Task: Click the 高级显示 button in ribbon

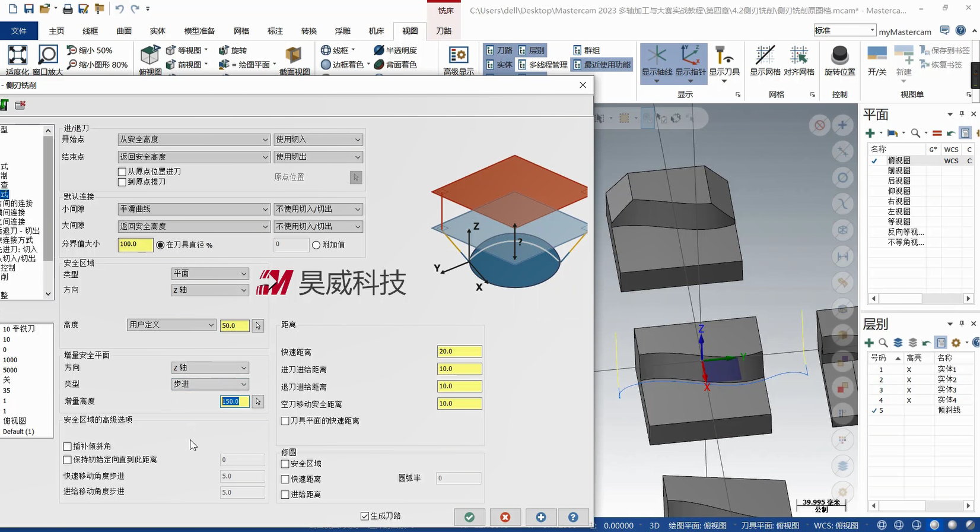Action: (x=459, y=59)
